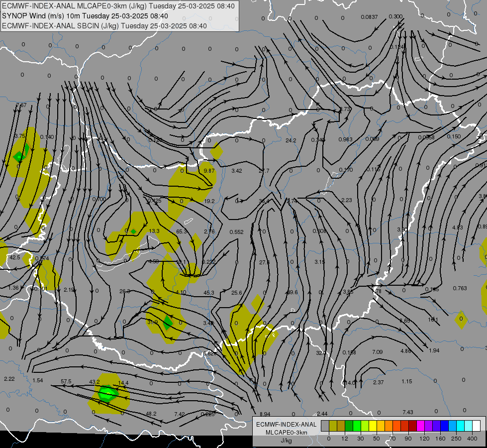Viewport: 487px width, 448px height.
Task: Click the legend tick label 70
Action: 392,439
